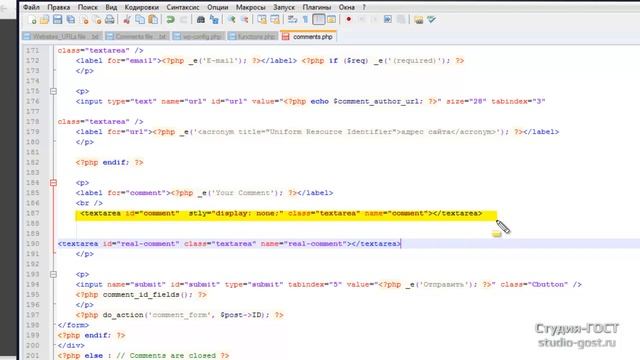
Task: Click the Paste clipboard icon
Action: click(x=153, y=20)
